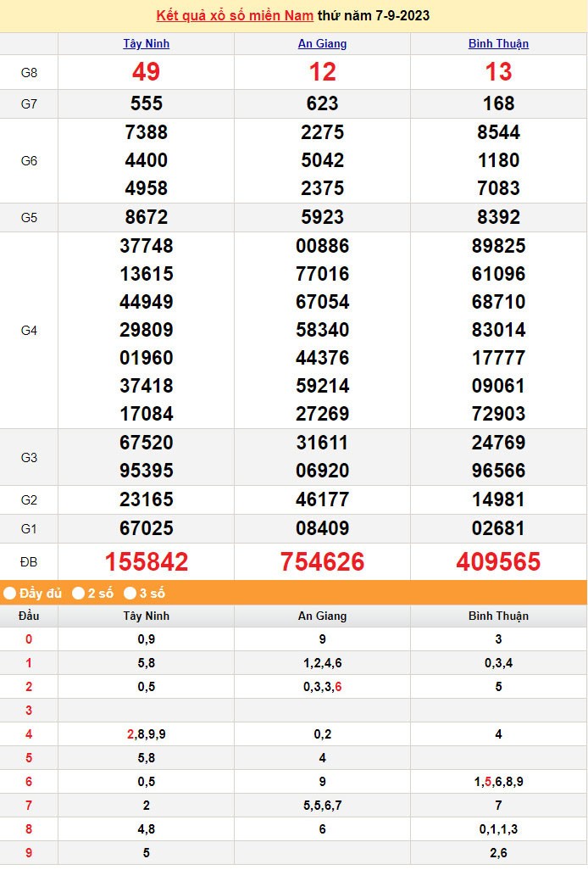
Task: Open the Bình Thuận province link
Action: pos(498,44)
